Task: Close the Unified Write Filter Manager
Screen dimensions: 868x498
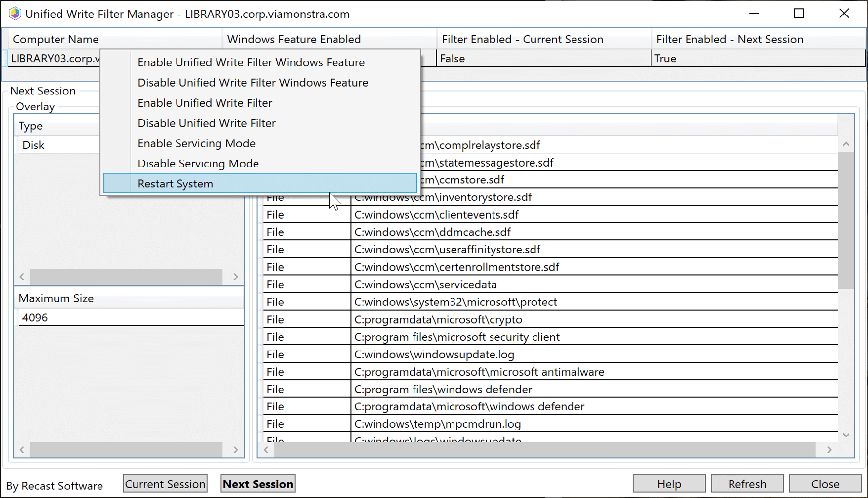Action: 825,484
